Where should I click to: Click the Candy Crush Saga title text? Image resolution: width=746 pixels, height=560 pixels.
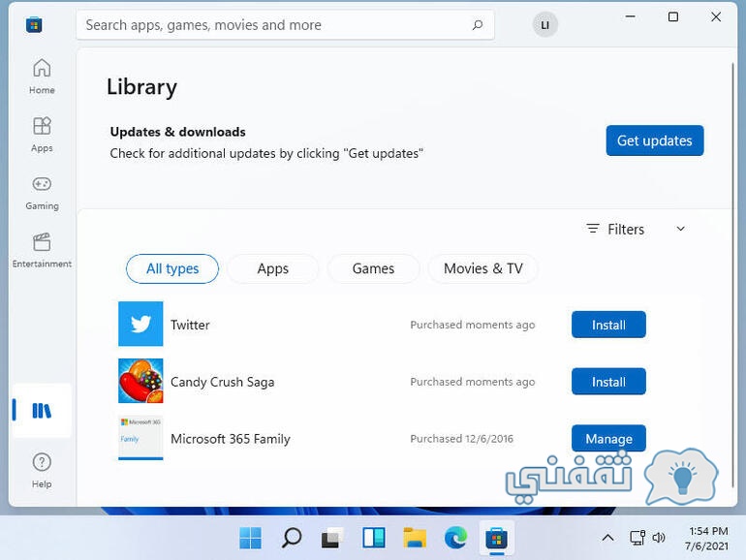pos(222,382)
